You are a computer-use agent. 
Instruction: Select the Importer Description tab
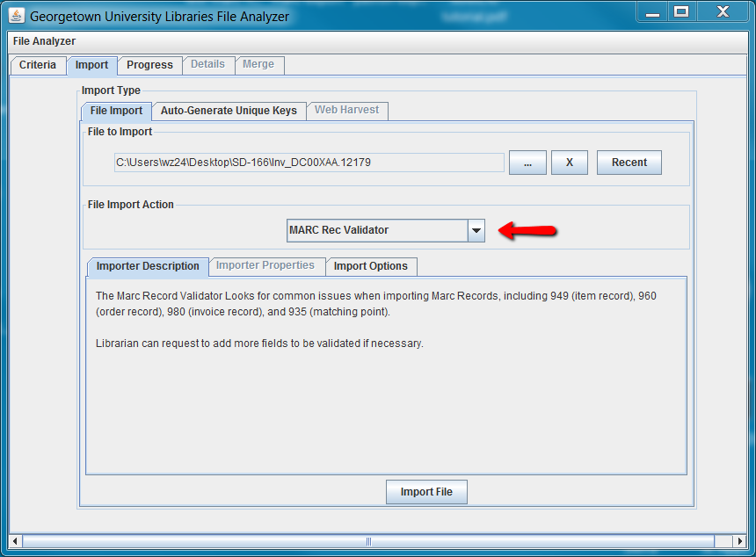(x=148, y=266)
